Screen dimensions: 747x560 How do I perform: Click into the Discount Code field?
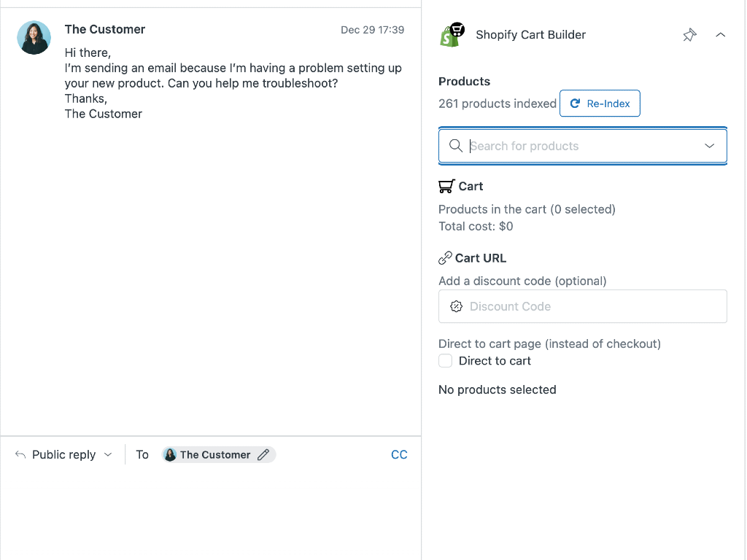591,306
